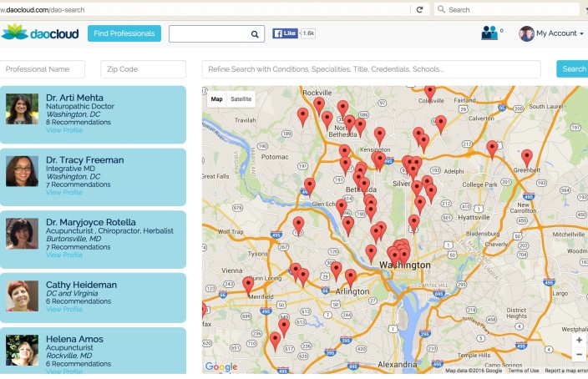Click the pin left of College Park
Image resolution: width=588 pixels, height=379 pixels.
431,192
